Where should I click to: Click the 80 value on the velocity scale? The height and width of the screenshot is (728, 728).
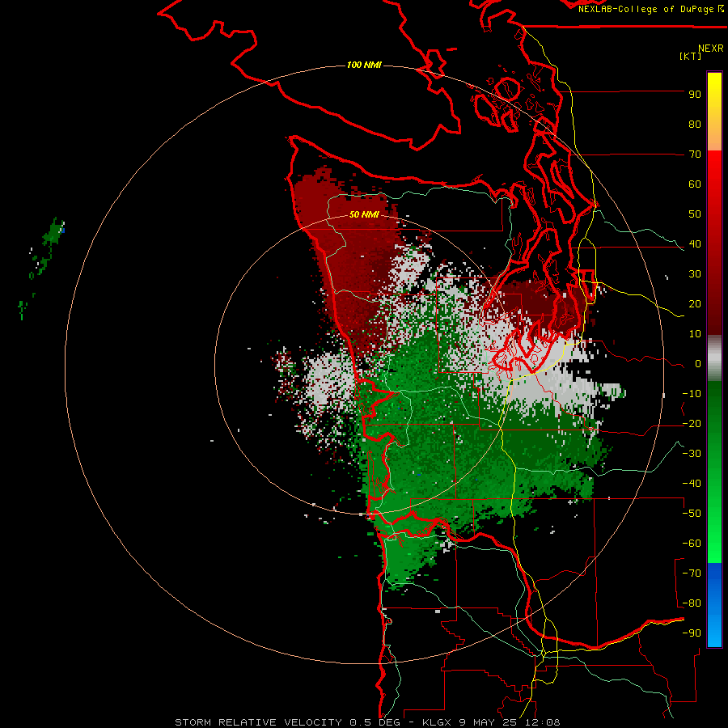(x=695, y=125)
